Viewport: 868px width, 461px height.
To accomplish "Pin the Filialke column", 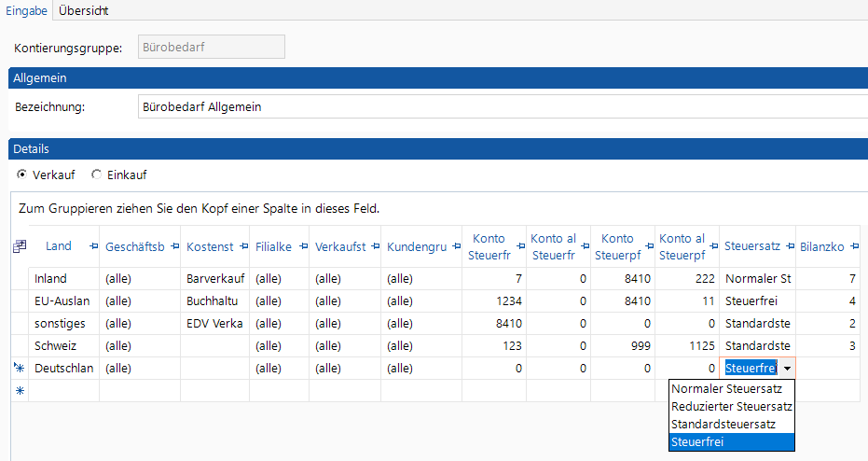I will pos(303,246).
